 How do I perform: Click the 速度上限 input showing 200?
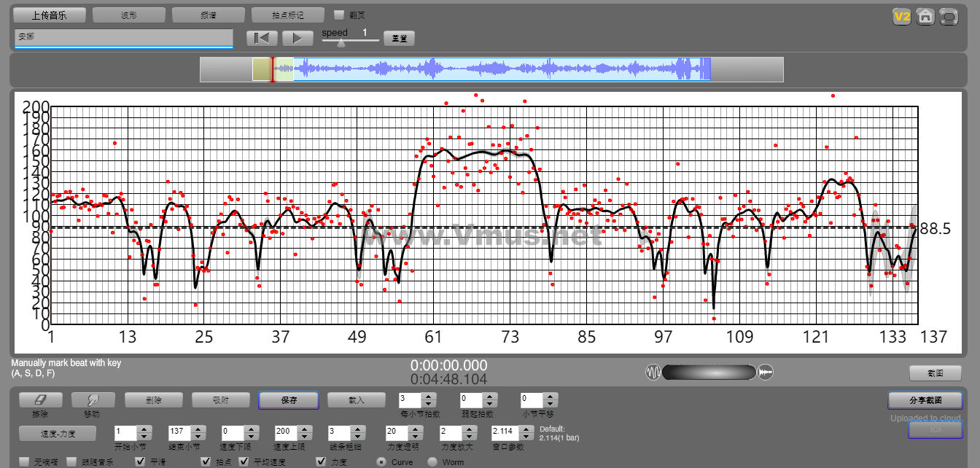pos(287,432)
